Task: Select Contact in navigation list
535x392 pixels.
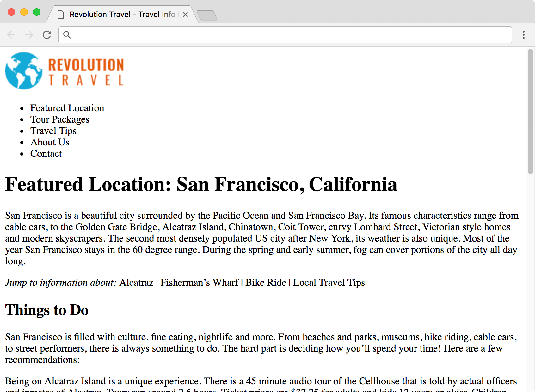Action: click(x=46, y=154)
